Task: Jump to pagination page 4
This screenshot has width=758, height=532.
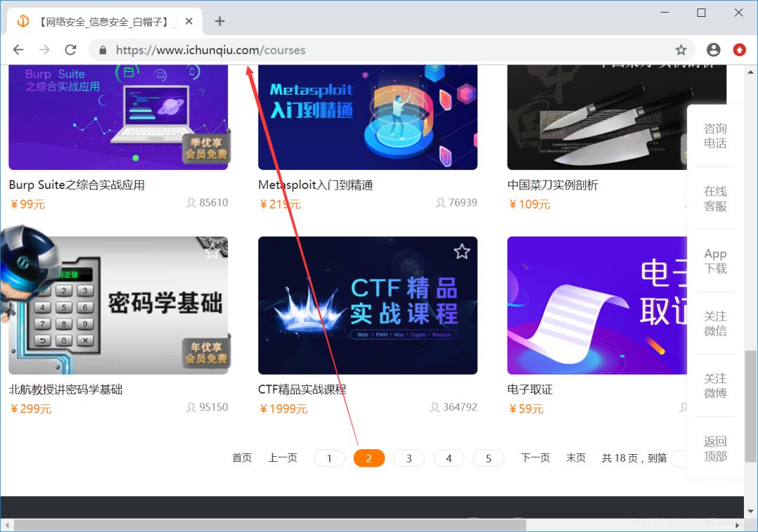Action: click(x=448, y=458)
